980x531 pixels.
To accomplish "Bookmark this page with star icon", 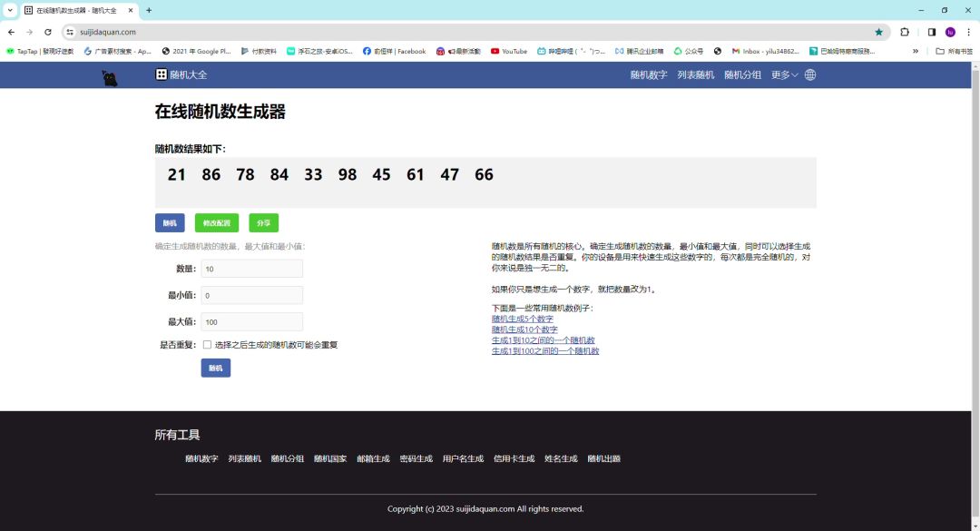I will 878,32.
